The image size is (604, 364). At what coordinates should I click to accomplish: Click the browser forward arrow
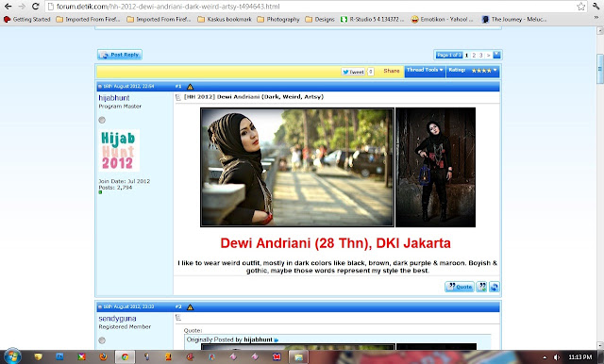pyautogui.click(x=22, y=7)
